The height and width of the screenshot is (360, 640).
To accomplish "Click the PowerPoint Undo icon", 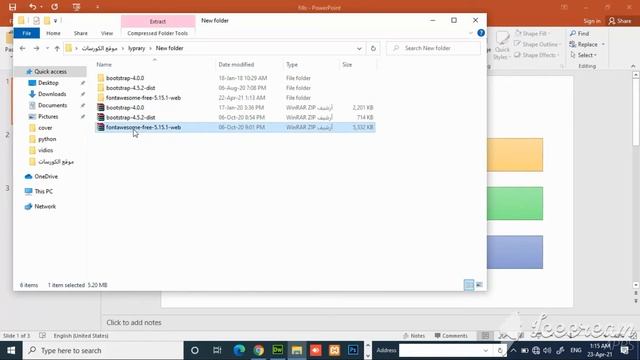I will coord(32,7).
